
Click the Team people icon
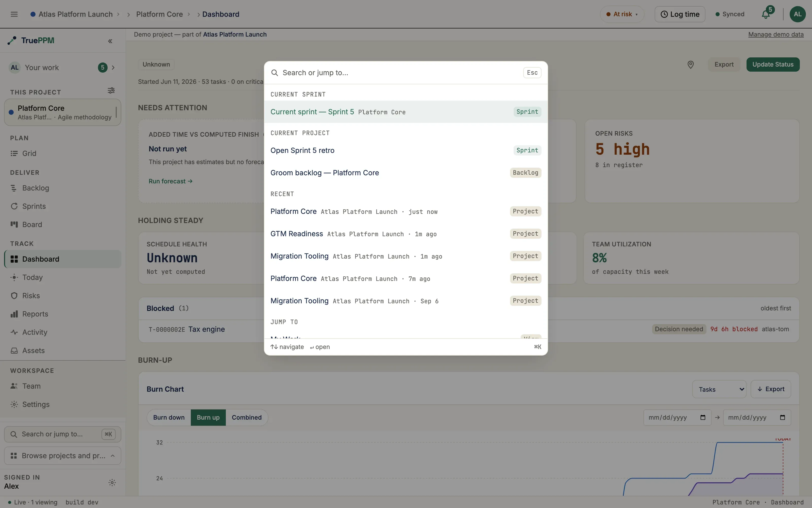coord(14,386)
